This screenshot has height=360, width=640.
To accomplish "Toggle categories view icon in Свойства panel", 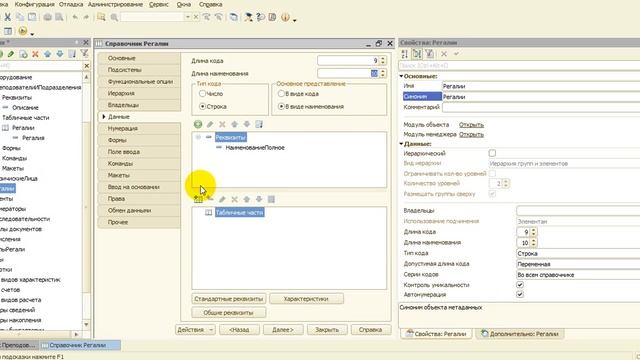I will 417,53.
